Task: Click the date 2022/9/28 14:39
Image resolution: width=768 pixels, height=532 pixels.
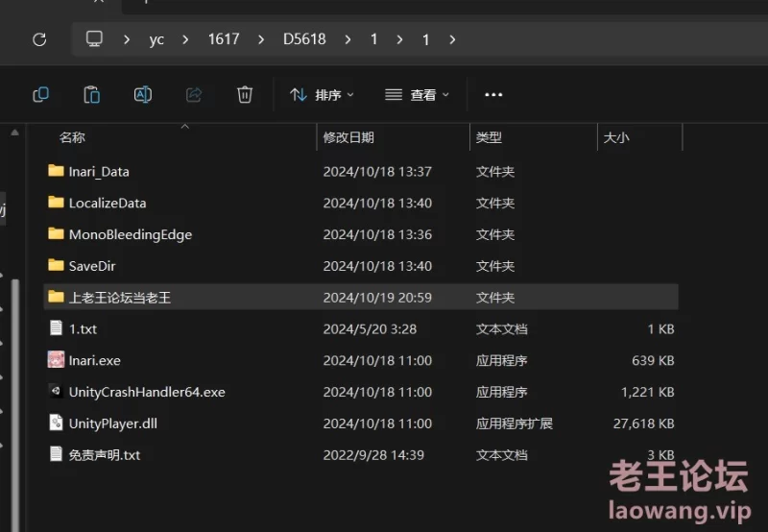Action: [x=373, y=455]
